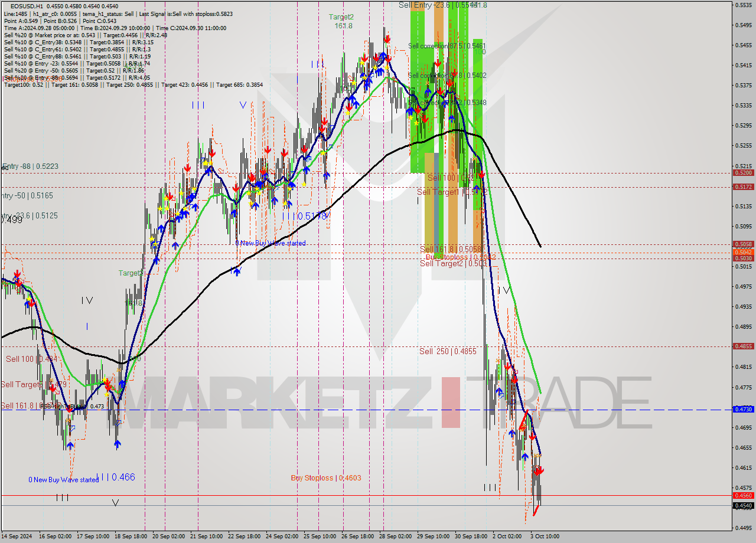Select the red 0.5200 price tag

(743, 173)
